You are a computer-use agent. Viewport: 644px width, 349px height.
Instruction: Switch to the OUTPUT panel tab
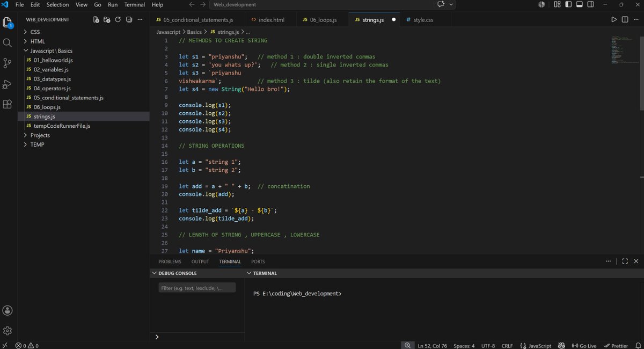tap(200, 261)
